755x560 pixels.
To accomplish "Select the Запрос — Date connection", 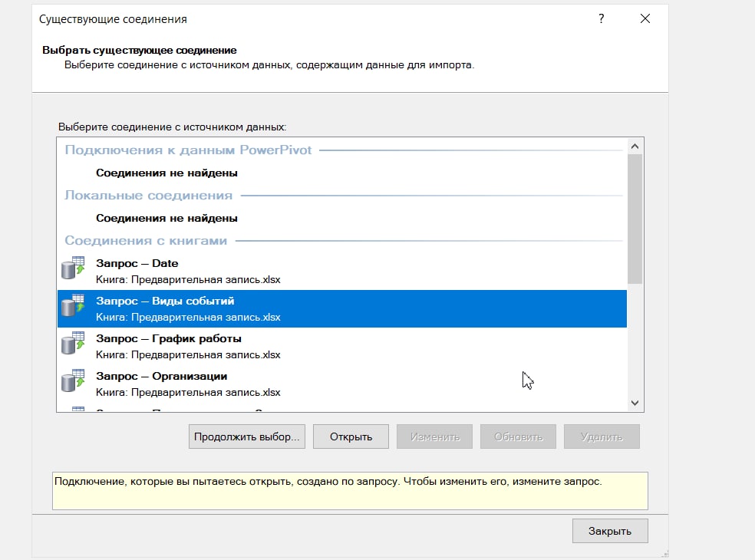I will point(342,271).
